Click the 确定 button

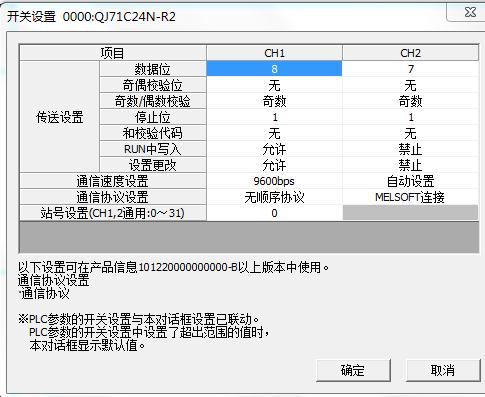click(x=353, y=370)
